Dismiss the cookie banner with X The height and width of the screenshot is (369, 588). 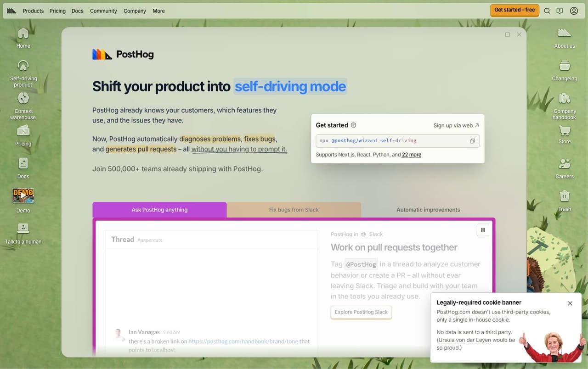tap(570, 303)
